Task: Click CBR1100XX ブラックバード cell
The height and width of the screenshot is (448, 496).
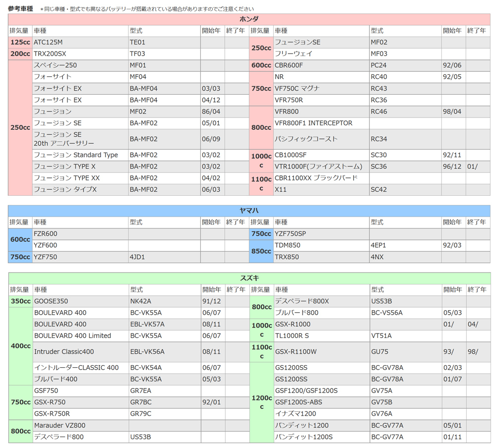Action: (x=321, y=178)
